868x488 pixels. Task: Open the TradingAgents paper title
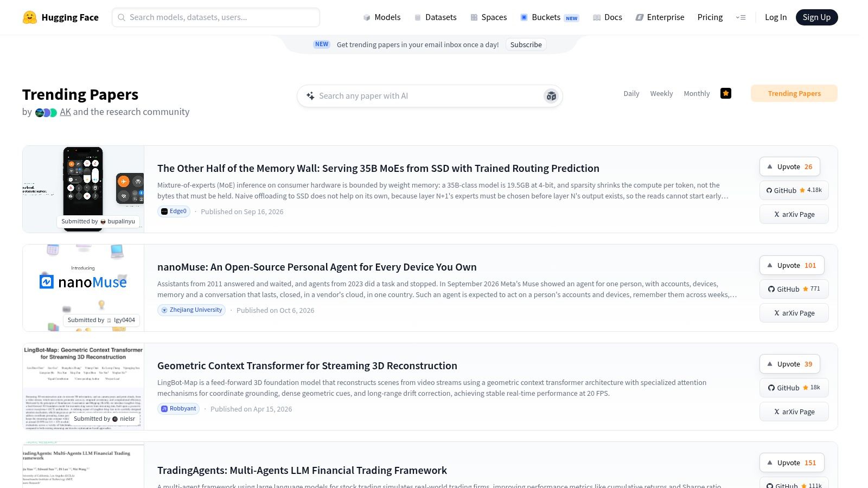(302, 470)
